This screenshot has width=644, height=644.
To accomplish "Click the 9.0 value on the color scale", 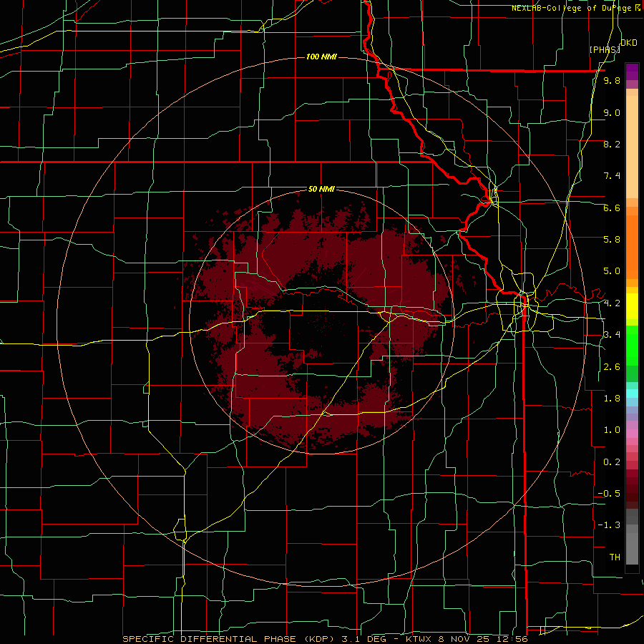I will click(x=612, y=112).
